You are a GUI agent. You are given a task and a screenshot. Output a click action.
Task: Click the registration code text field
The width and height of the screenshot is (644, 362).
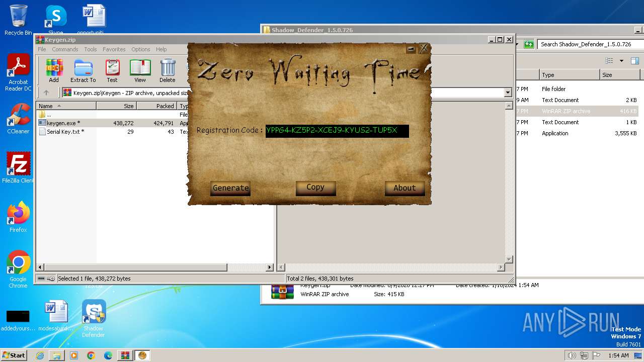(337, 131)
